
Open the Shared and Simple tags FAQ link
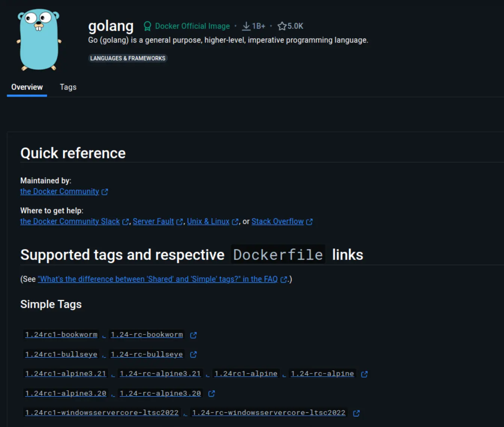click(x=158, y=279)
